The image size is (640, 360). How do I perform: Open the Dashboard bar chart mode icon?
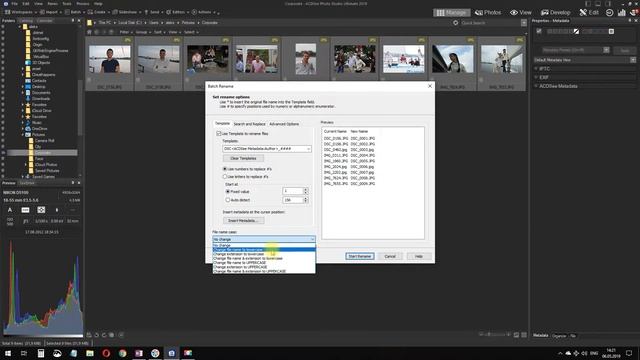tap(622, 13)
